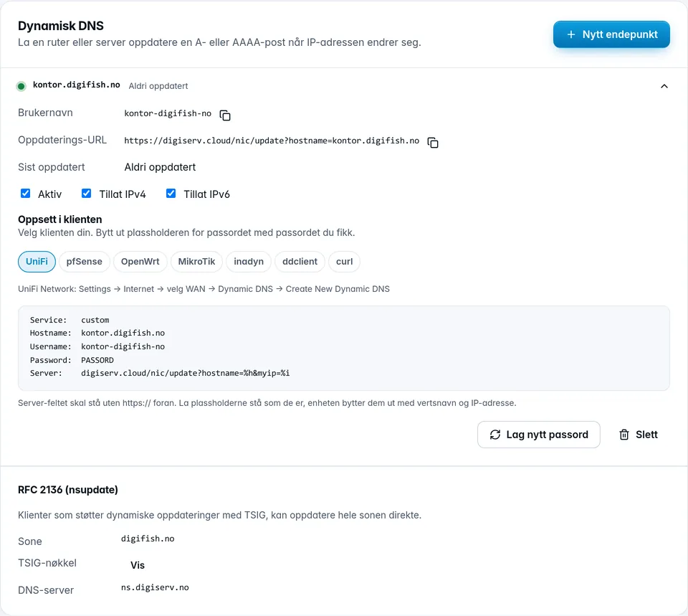The height and width of the screenshot is (616, 688).
Task: Click Lag nytt passord button
Action: coord(539,435)
